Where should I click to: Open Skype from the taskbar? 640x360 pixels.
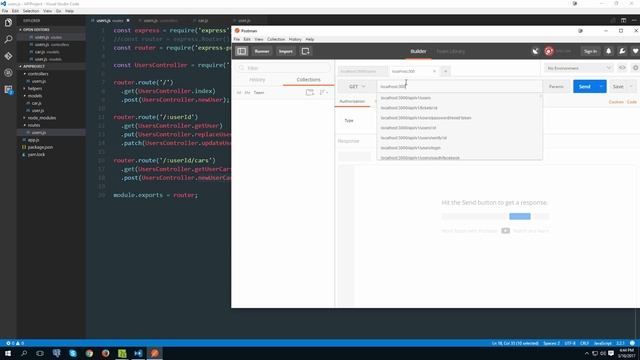click(73, 353)
